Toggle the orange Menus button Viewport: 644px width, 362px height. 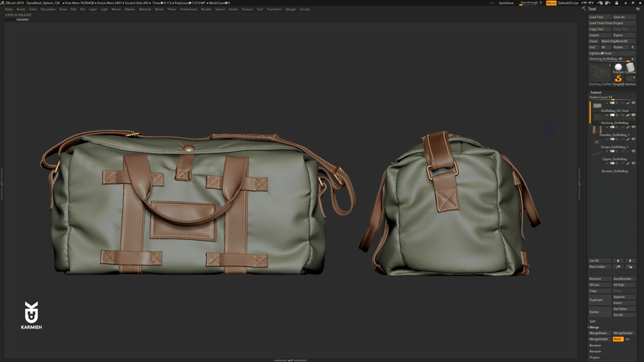click(x=551, y=3)
